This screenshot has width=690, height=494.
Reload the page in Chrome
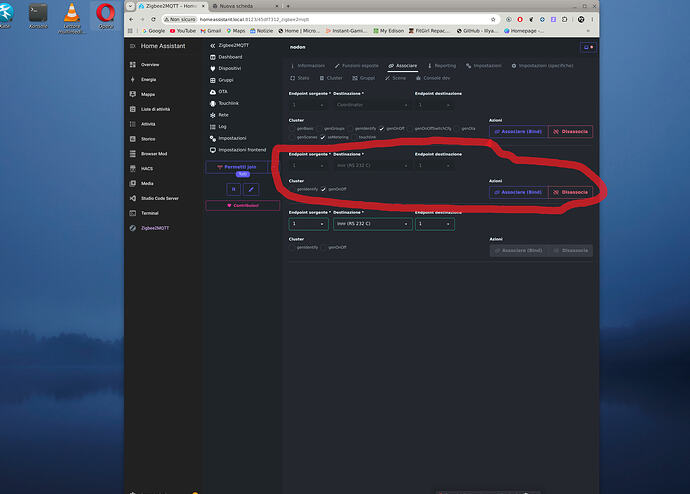(153, 19)
